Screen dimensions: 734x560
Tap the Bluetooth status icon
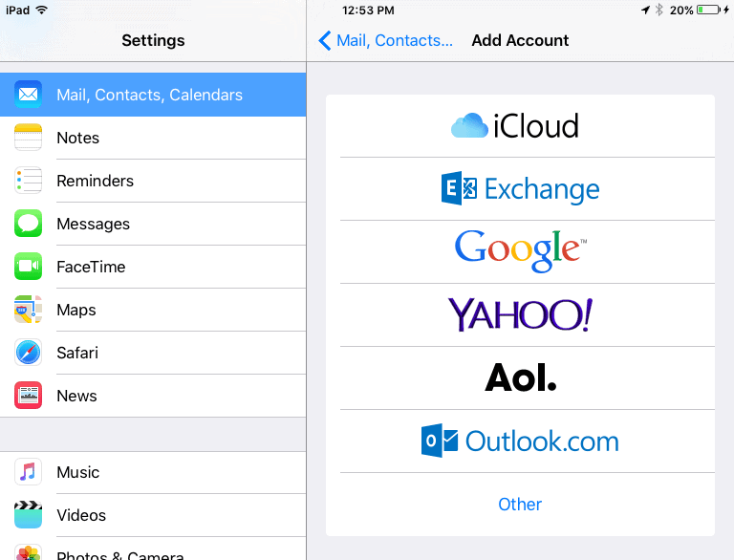point(659,10)
